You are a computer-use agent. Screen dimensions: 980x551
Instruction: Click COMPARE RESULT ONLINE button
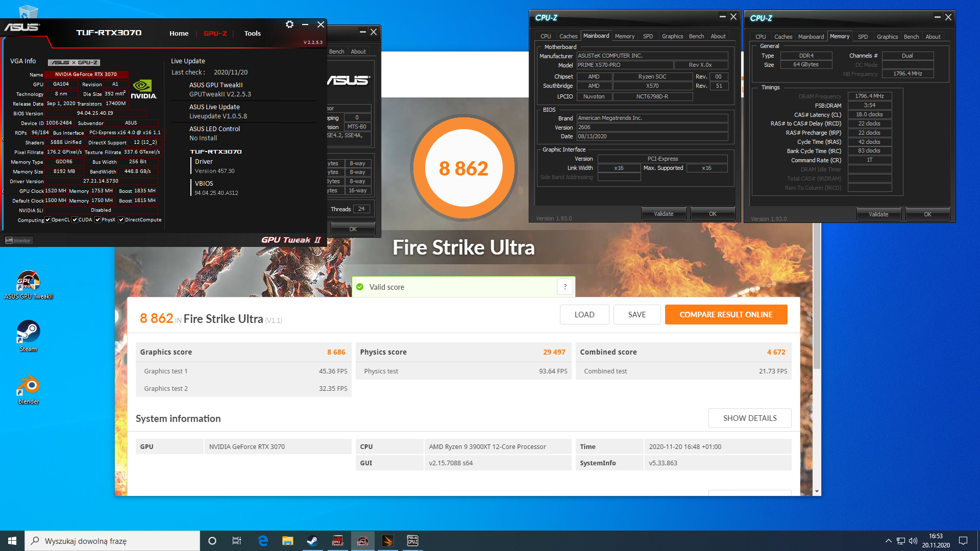[726, 315]
